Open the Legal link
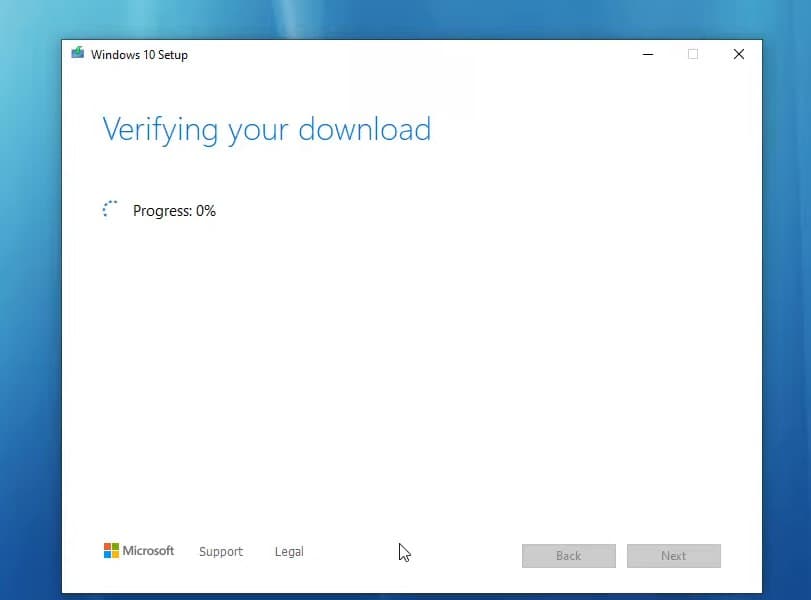This screenshot has width=811, height=600. pos(289,552)
